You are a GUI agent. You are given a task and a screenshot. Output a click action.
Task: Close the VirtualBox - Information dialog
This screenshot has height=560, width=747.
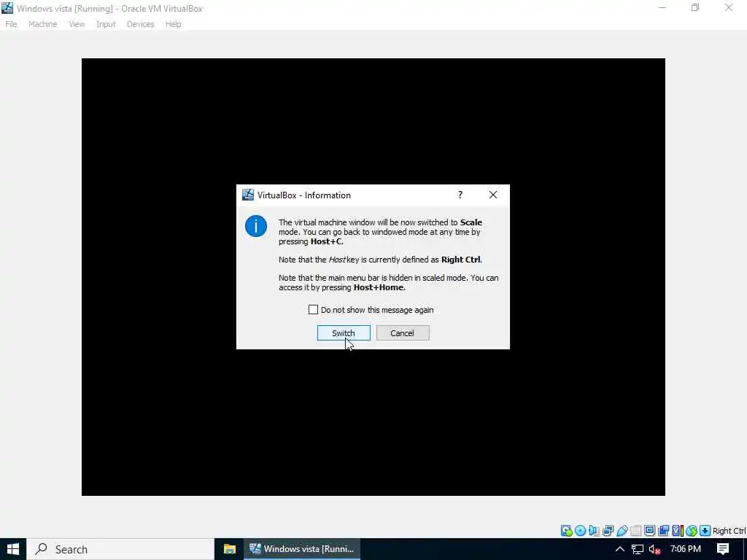[x=493, y=195]
